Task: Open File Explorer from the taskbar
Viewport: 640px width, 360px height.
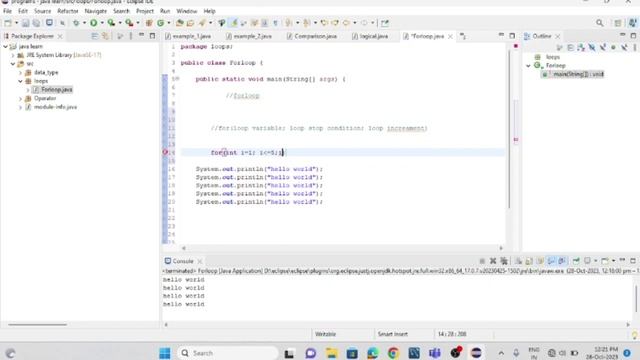Action: click(331, 353)
